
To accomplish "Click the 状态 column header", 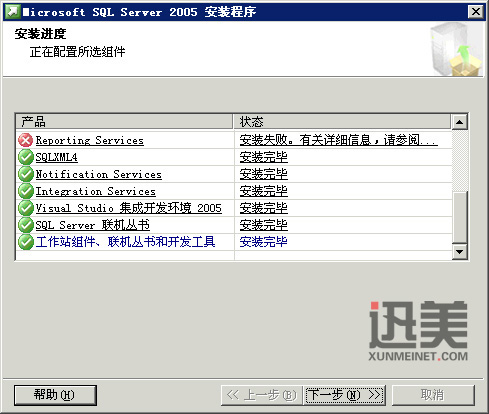I will (342, 122).
